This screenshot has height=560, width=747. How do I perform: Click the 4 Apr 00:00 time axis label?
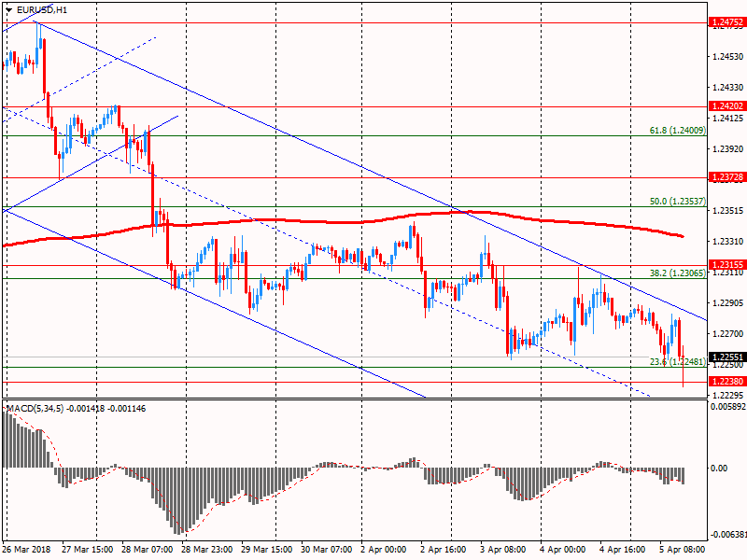563,550
